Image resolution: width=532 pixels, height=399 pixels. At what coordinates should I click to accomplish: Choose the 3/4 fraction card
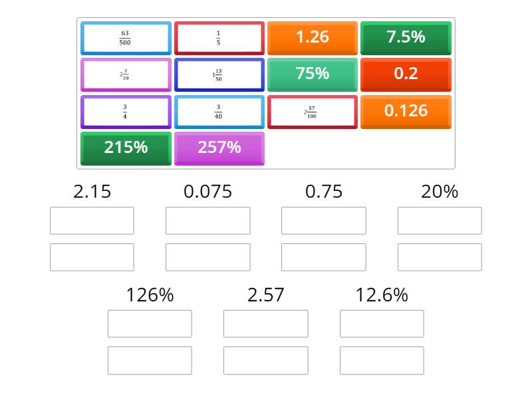point(125,112)
